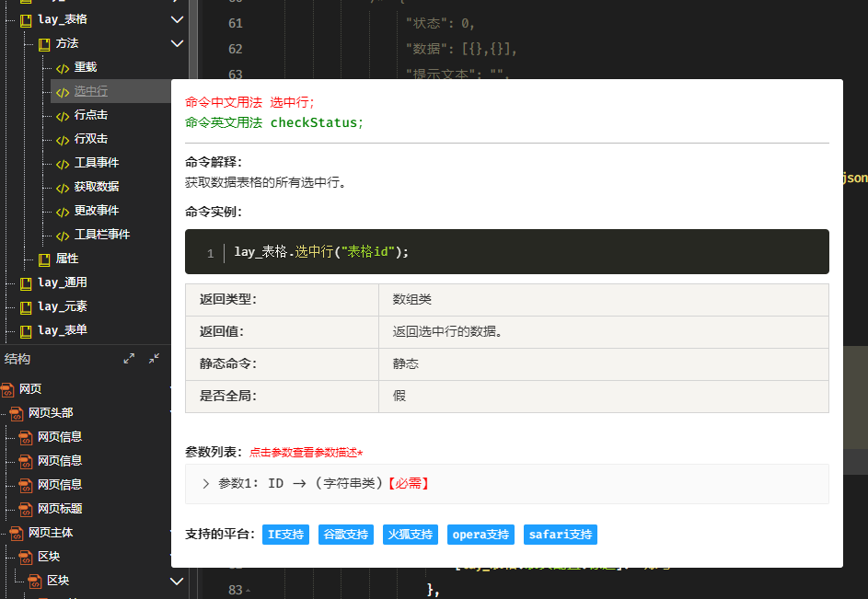868x599 pixels.
Task: Select the 网页主体 structure node
Action: pyautogui.click(x=51, y=532)
